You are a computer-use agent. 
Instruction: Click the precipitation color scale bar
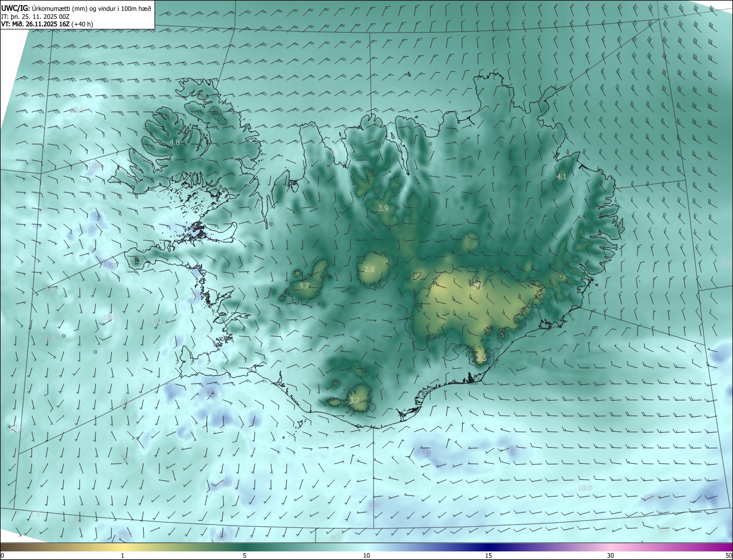[x=366, y=547]
